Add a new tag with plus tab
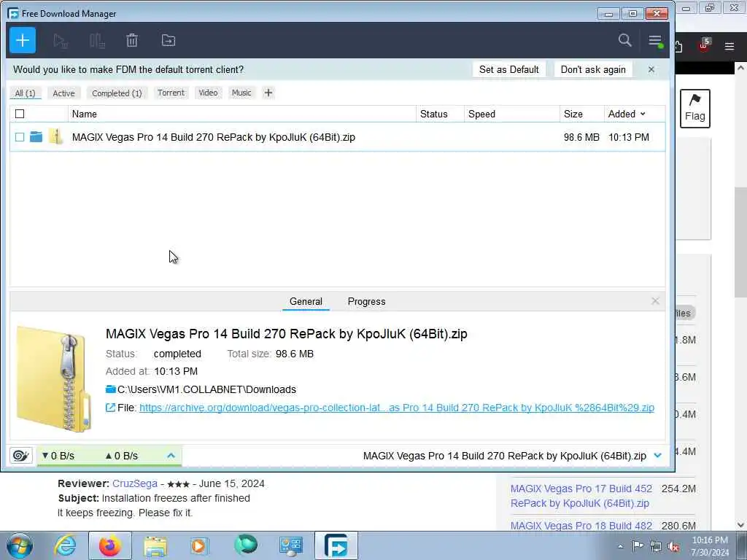This screenshot has height=560, width=747. point(268,93)
